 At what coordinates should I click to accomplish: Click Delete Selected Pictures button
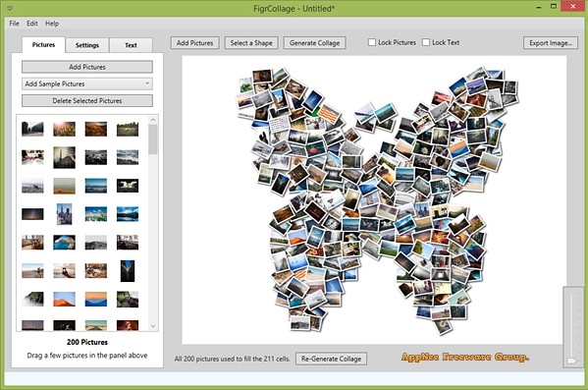[87, 100]
